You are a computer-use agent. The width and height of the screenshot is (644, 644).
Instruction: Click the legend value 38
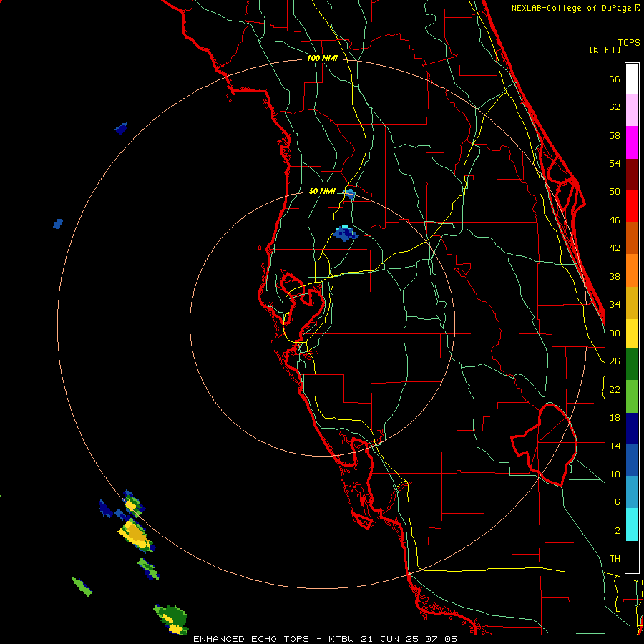click(x=615, y=277)
